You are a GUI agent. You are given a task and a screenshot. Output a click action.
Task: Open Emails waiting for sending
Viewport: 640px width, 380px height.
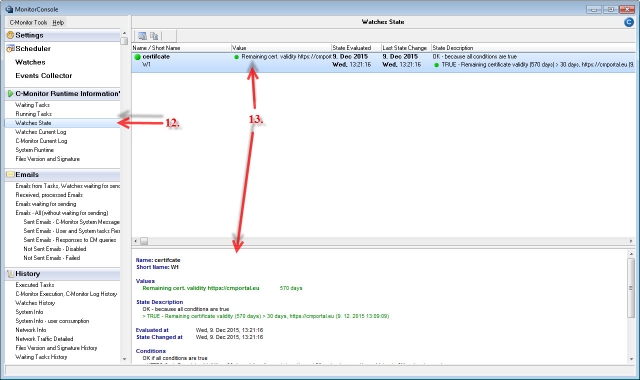point(46,204)
